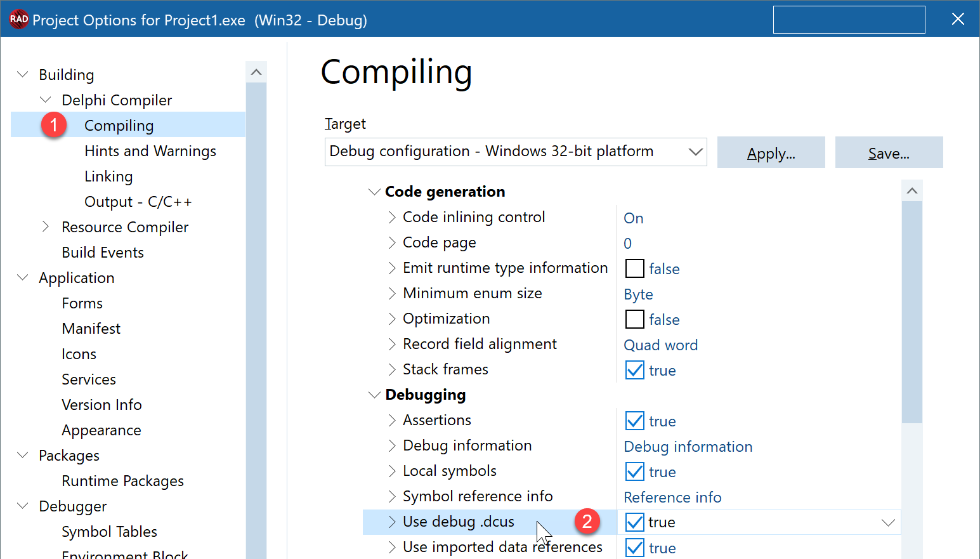Click the RAD Studio logo in the title bar
The width and height of the screenshot is (980, 559).
click(19, 19)
